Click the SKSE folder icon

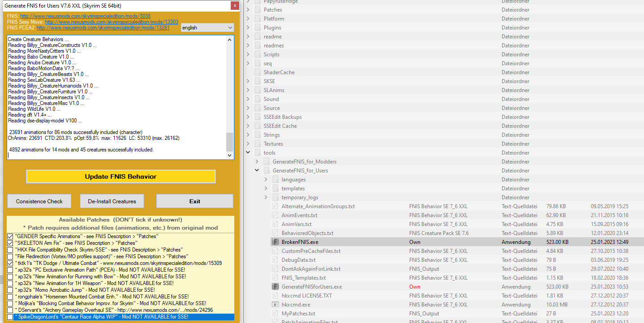click(258, 81)
